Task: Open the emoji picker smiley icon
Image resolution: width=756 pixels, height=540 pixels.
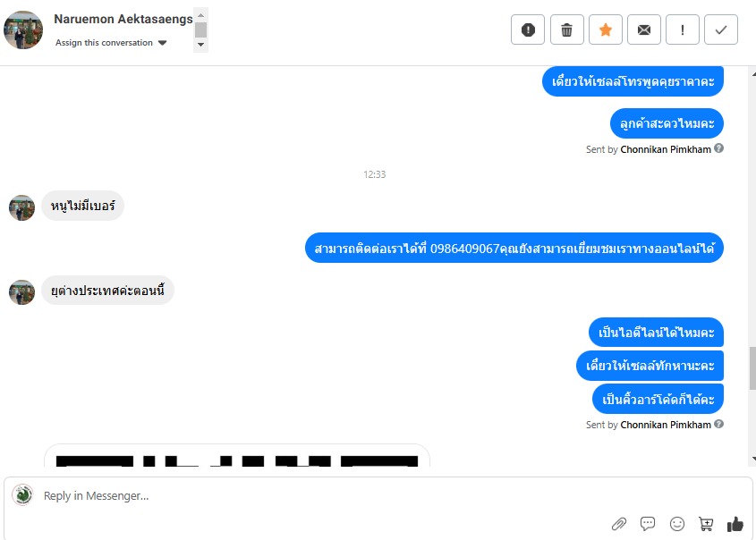Action: click(677, 524)
